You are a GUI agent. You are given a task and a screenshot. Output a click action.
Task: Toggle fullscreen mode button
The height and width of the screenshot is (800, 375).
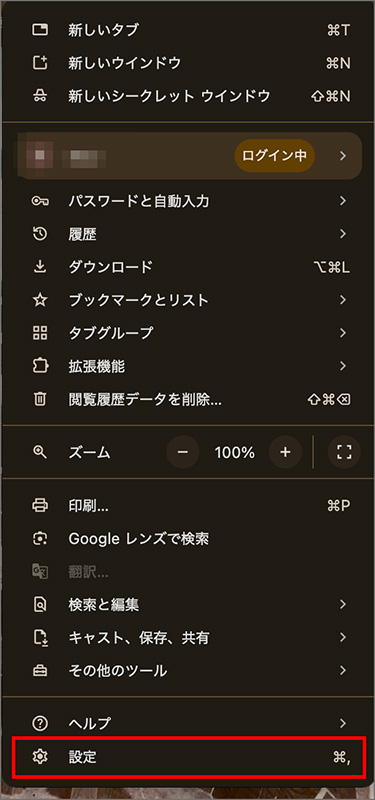click(x=344, y=452)
